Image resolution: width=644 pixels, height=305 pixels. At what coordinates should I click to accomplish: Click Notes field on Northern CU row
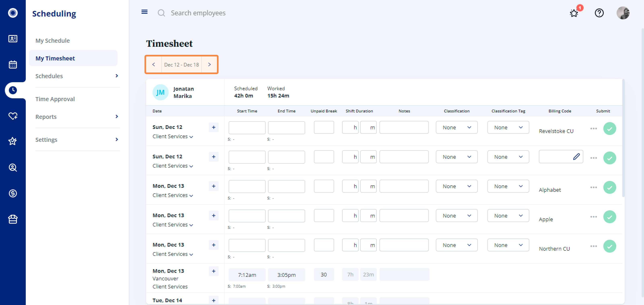[x=404, y=245]
